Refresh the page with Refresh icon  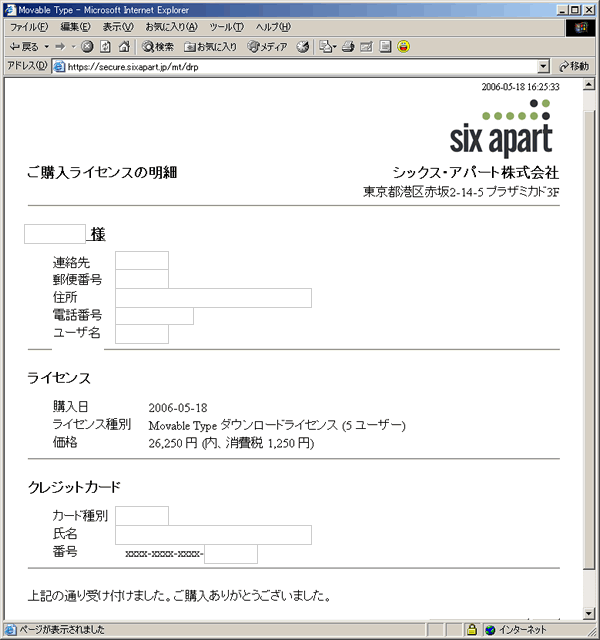pyautogui.click(x=105, y=47)
